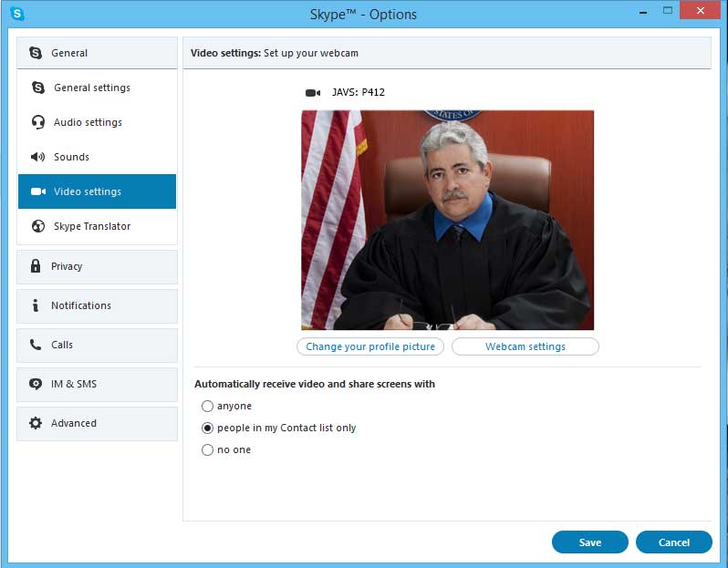Click the webcam icon next to JAVS: P412
The width and height of the screenshot is (728, 568).
[x=313, y=93]
